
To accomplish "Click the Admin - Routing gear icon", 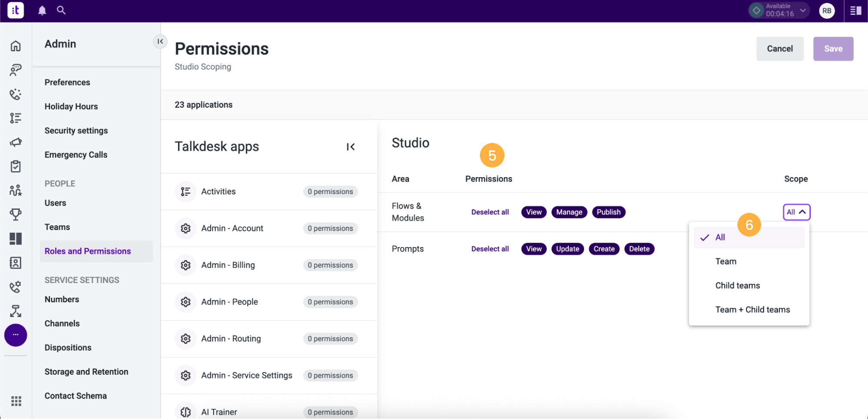I will pos(186,339).
